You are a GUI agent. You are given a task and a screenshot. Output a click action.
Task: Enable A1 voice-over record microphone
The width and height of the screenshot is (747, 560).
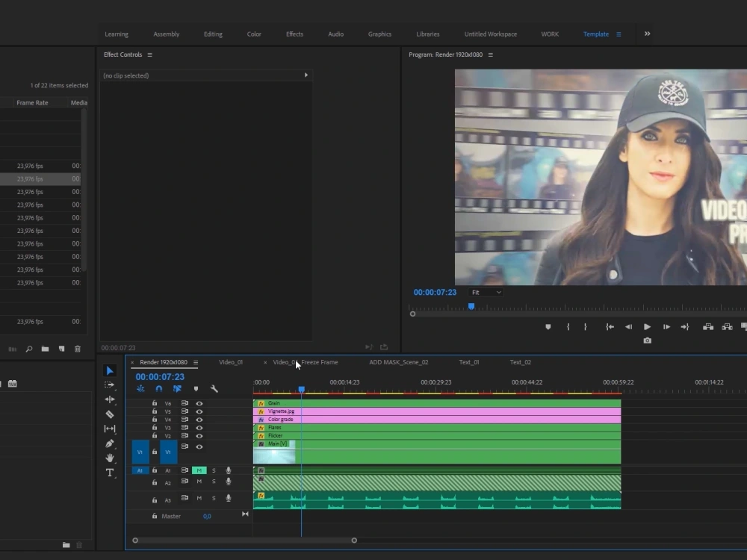click(229, 470)
